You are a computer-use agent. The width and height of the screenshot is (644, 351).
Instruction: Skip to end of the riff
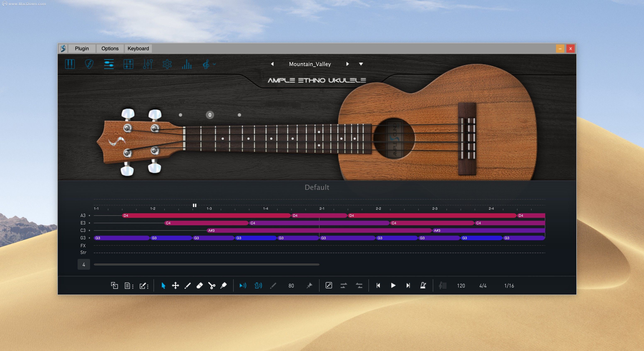click(408, 285)
